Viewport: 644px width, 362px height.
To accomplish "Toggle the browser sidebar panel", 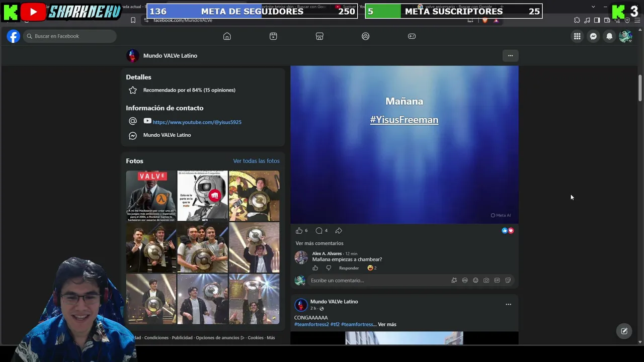I will [x=597, y=20].
